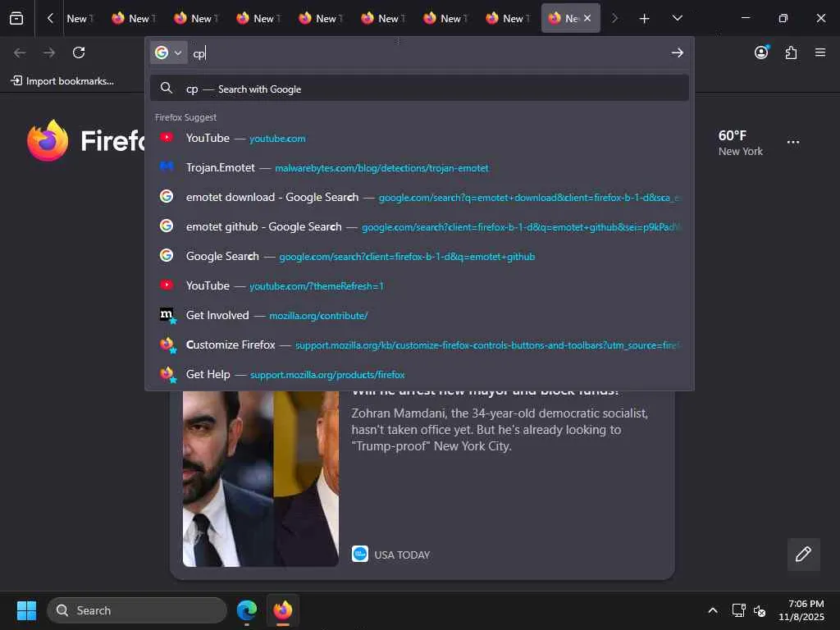
Task: Choose the YouTube themeRefresh suggestion
Action: pyautogui.click(x=419, y=285)
